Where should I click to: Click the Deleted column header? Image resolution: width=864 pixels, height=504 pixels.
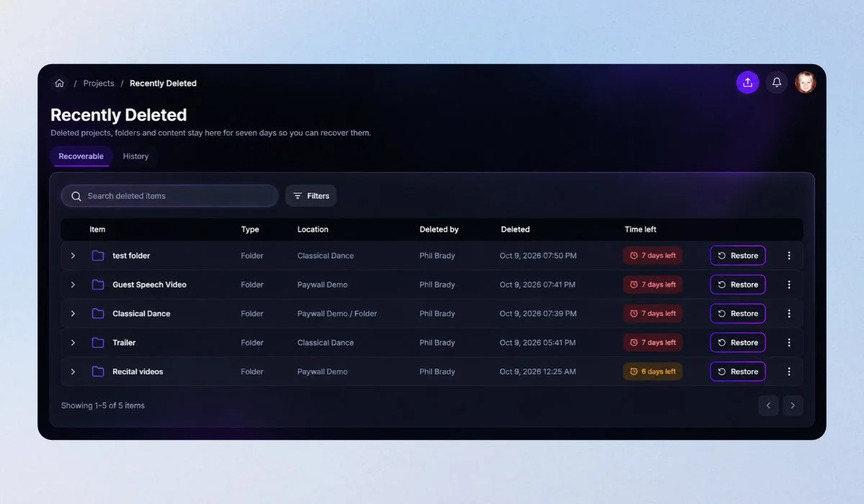tap(516, 230)
